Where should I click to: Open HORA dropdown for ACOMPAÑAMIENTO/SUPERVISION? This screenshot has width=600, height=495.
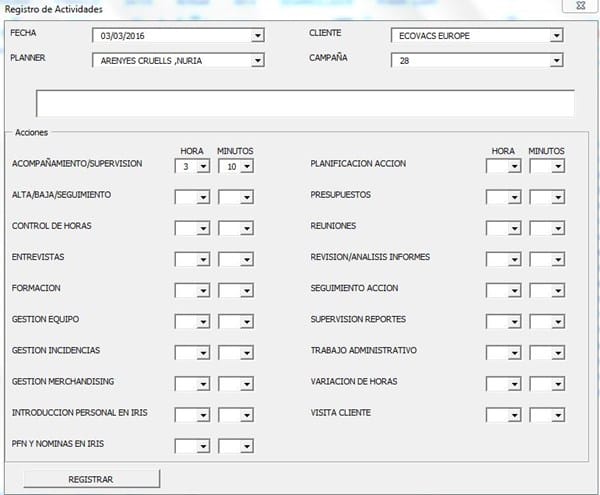(203, 167)
